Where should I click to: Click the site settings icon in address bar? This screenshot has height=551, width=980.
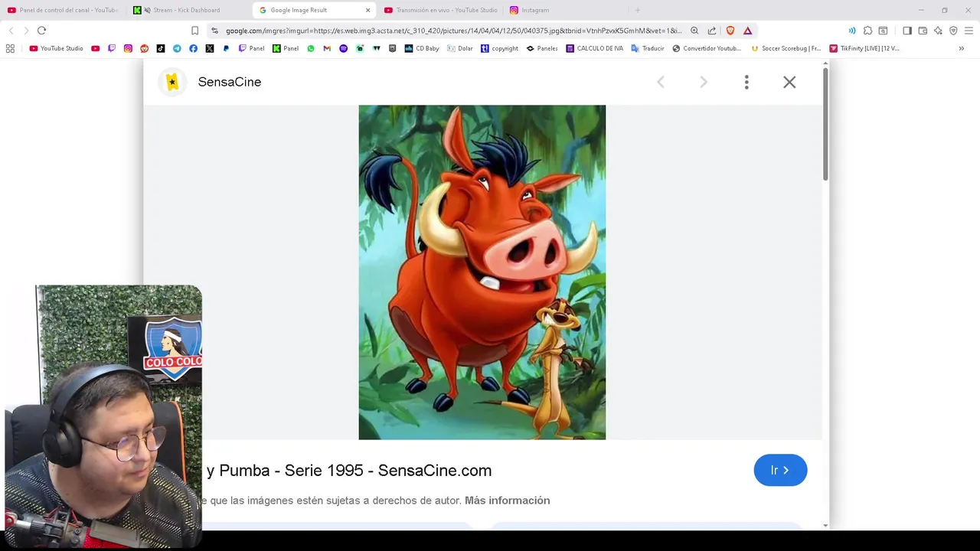(x=215, y=31)
